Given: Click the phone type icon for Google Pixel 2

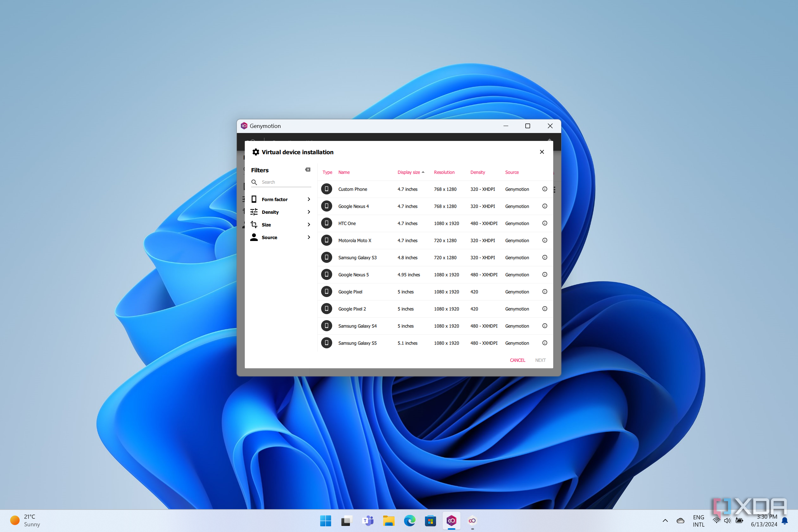Looking at the screenshot, I should pos(326,309).
